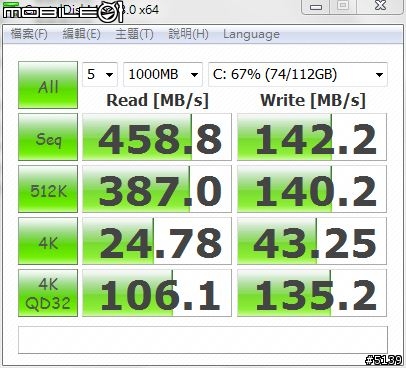Start the 4K QD32 benchmark test
The image size is (406, 368).
tap(48, 293)
